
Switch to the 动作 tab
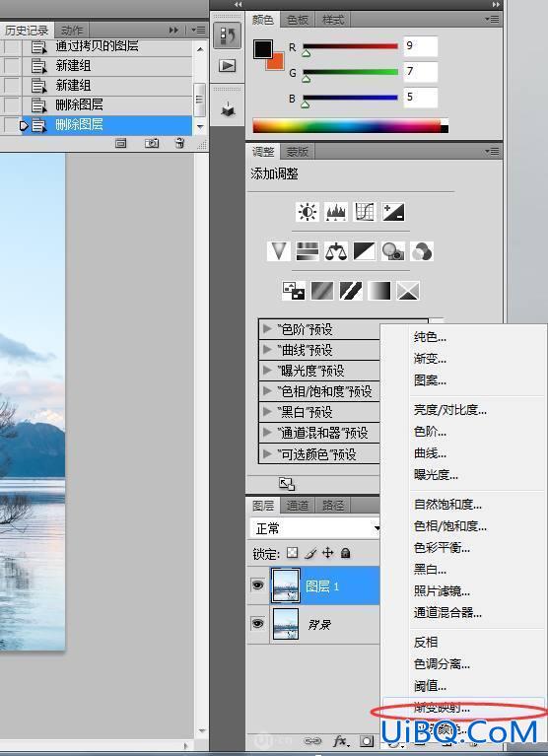(72, 30)
